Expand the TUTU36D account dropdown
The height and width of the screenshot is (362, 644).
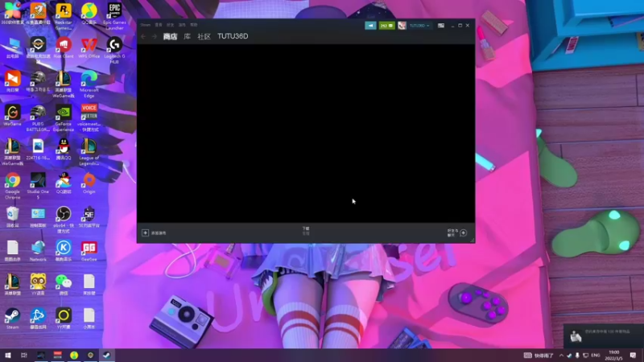coord(419,26)
